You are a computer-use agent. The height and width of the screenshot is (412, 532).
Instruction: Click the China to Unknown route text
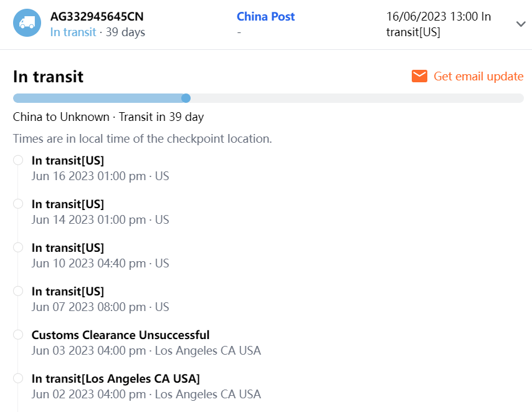pyautogui.click(x=108, y=117)
